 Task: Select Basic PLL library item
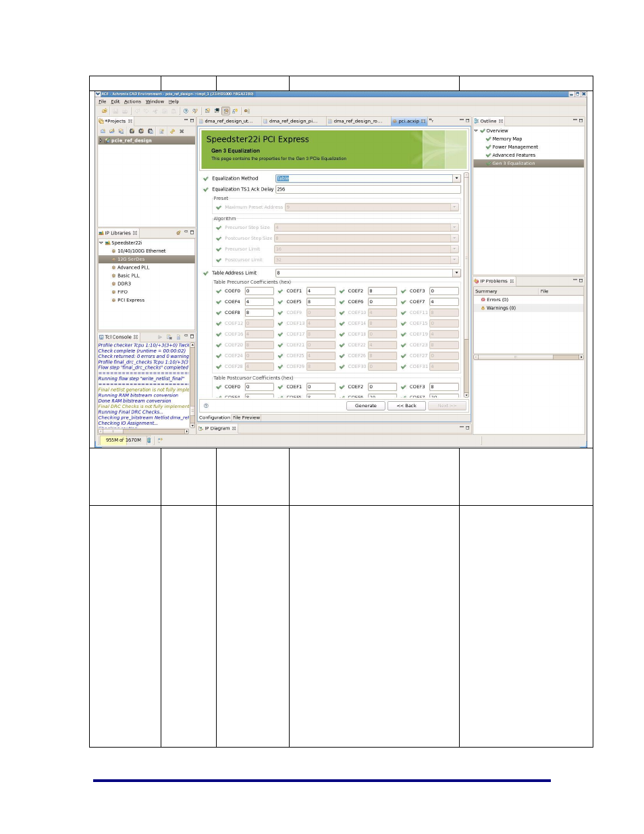[128, 276]
